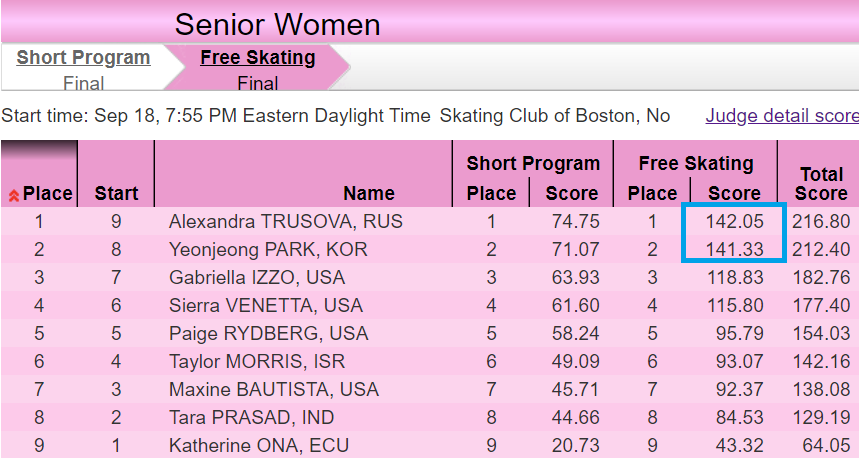Click Trusova's free skating score 142.05
859x459 pixels.
tap(734, 221)
